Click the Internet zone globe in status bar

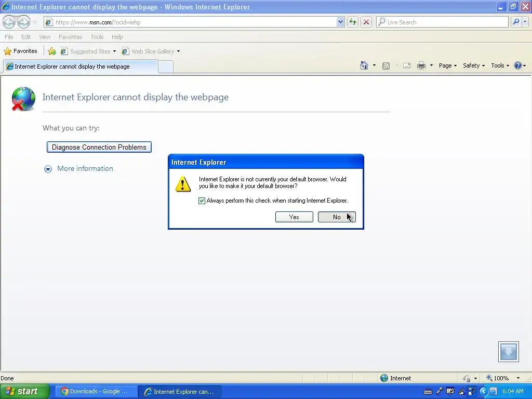(x=384, y=378)
